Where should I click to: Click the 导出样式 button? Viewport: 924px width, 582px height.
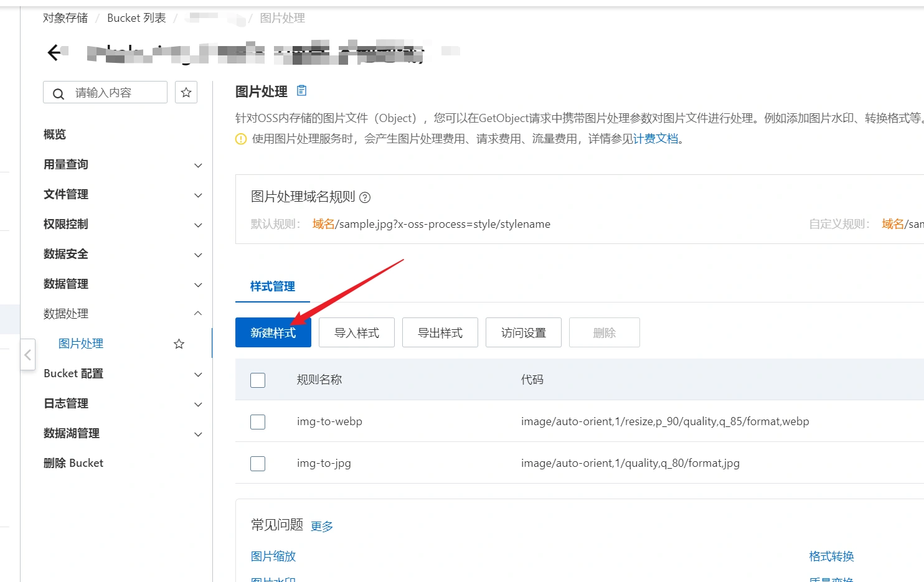click(x=440, y=332)
